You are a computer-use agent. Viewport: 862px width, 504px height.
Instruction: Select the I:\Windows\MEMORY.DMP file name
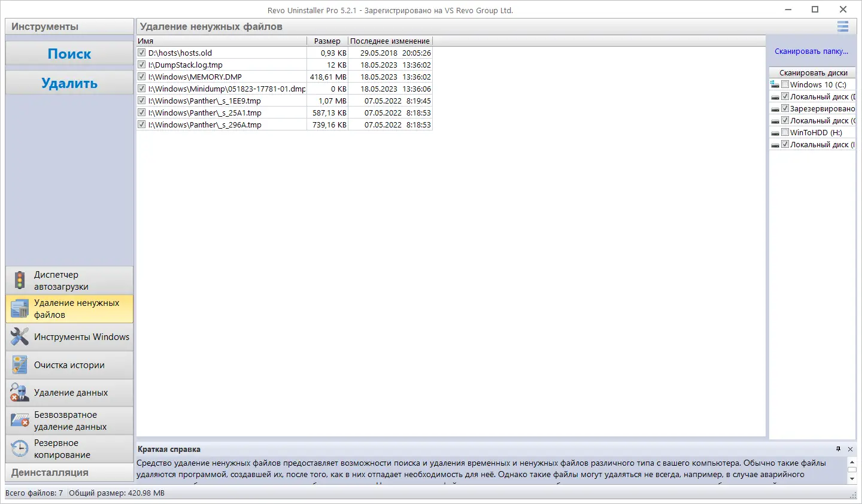coord(195,77)
